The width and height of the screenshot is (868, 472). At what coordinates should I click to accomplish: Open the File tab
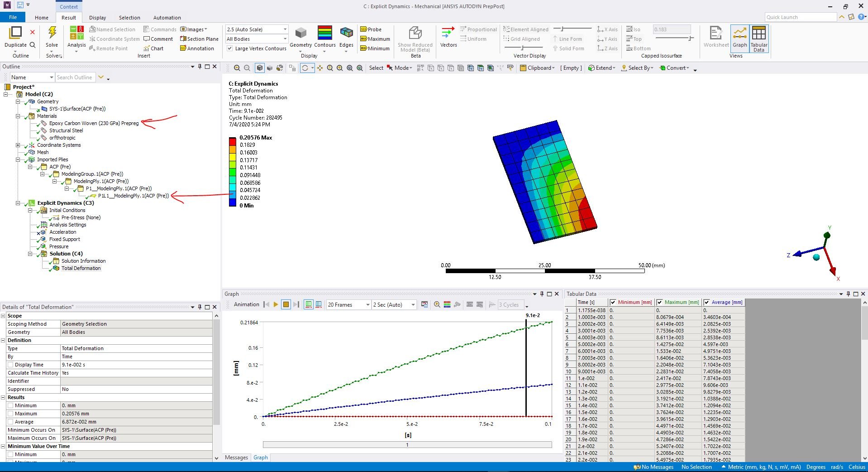(x=13, y=17)
